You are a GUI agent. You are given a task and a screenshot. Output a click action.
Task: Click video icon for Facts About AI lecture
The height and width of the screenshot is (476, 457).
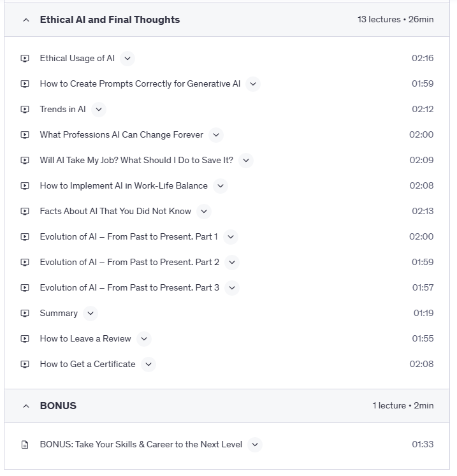pyautogui.click(x=25, y=212)
